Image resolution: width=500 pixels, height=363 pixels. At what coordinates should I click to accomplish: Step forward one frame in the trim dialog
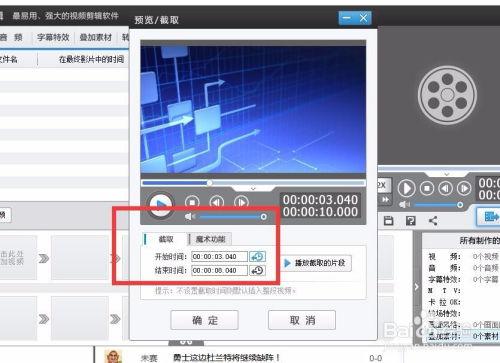(241, 202)
